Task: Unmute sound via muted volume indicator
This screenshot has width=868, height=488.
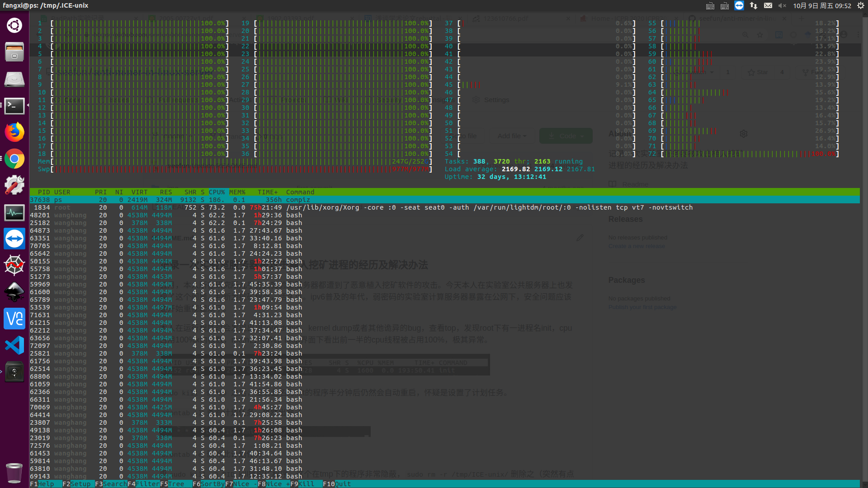Action: pyautogui.click(x=782, y=6)
